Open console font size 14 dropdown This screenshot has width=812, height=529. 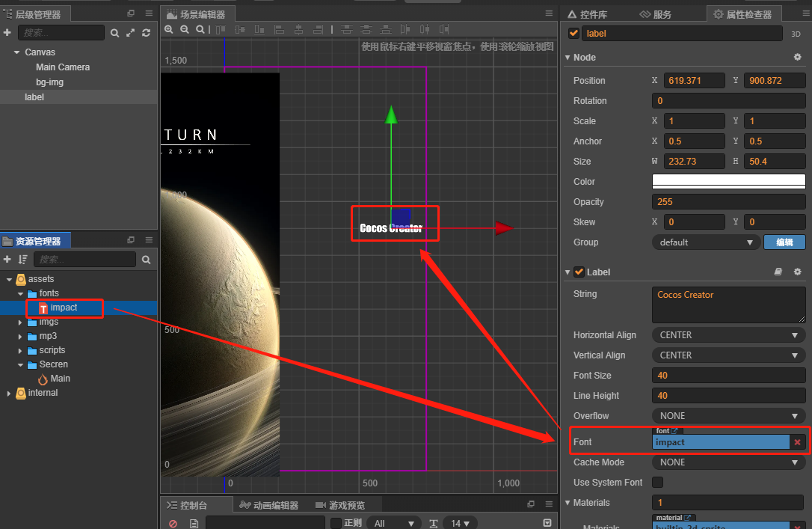pos(461,523)
